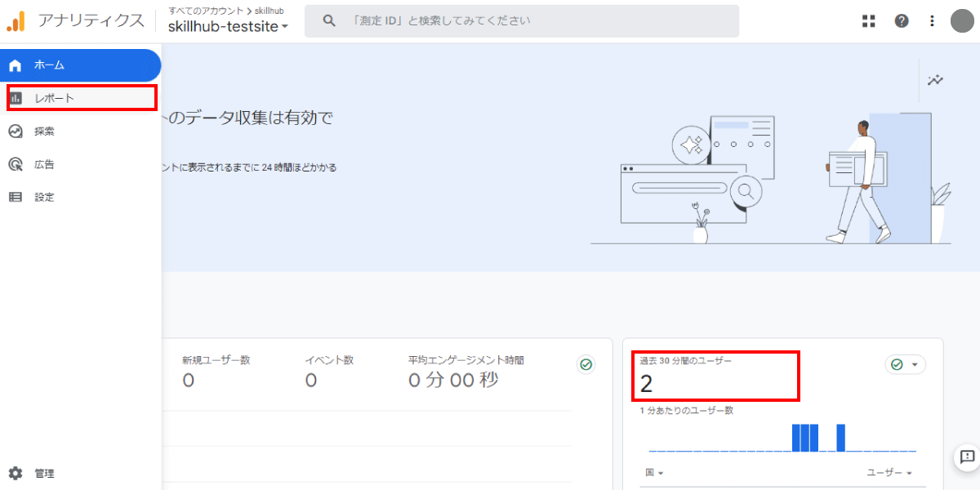Click the 設定 table icon

click(15, 197)
